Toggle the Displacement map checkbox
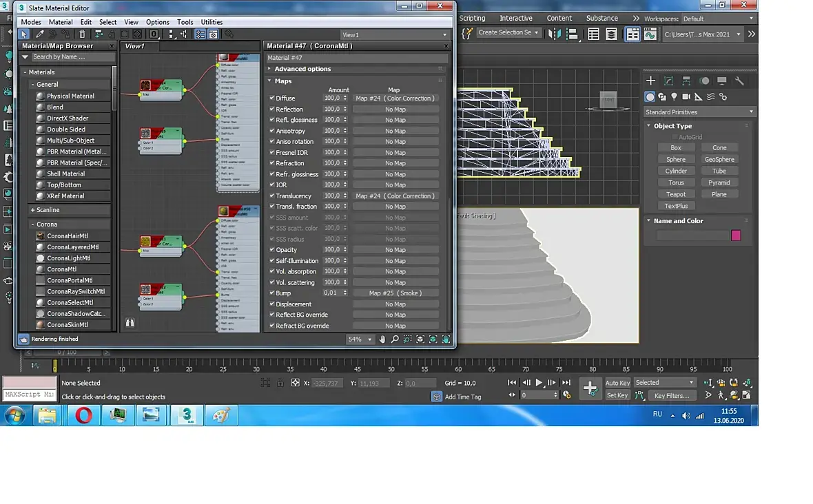This screenshot has width=813, height=504. [x=271, y=304]
